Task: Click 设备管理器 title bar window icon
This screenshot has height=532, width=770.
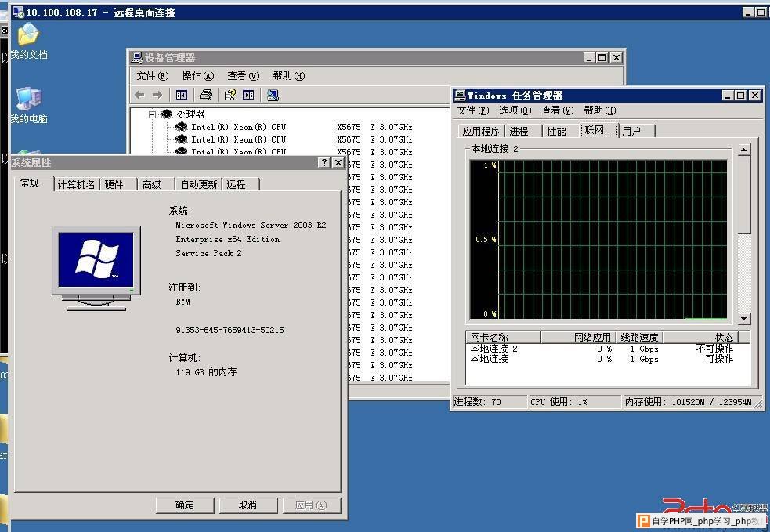Action: [137, 58]
